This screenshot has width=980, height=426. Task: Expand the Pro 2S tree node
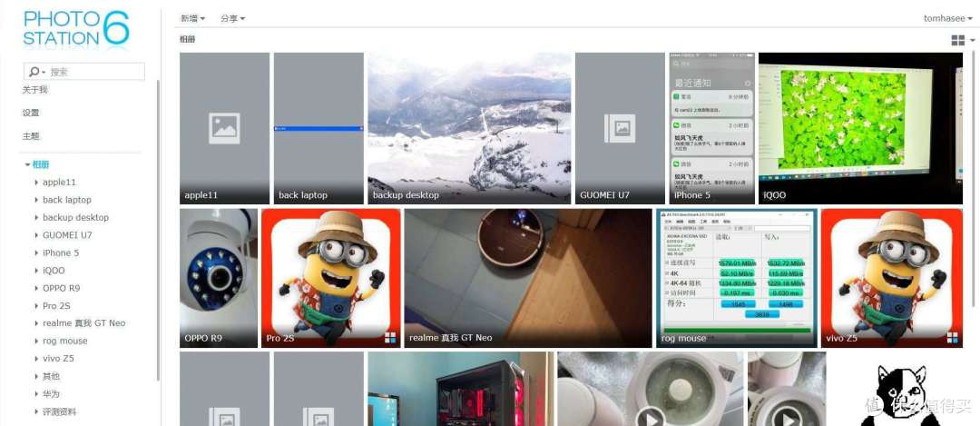(x=37, y=306)
